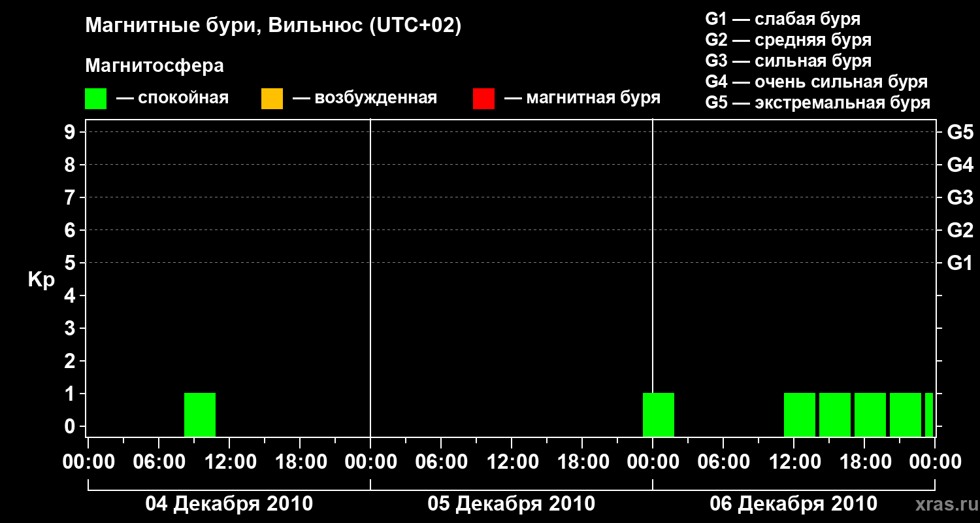Click the first '00:00' label at chart start
Viewport: 980px width, 523px height.
tap(88, 462)
